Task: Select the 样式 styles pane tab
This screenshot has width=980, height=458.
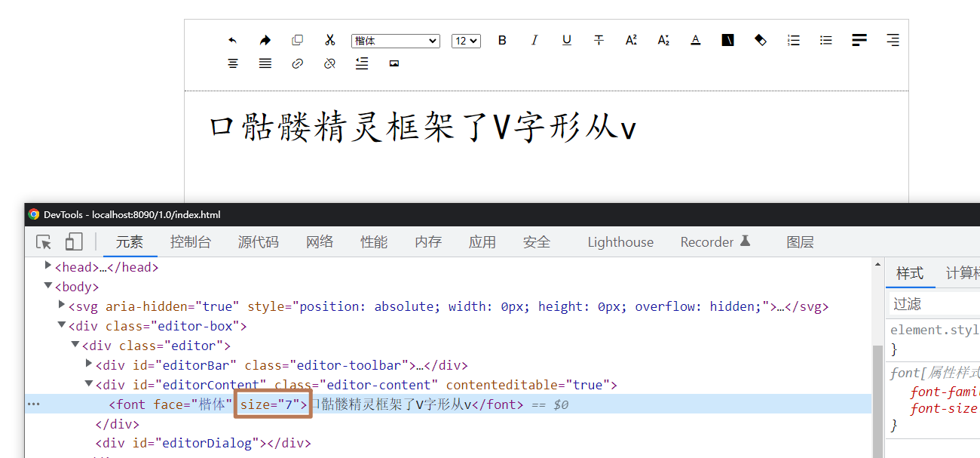Action: [x=910, y=273]
